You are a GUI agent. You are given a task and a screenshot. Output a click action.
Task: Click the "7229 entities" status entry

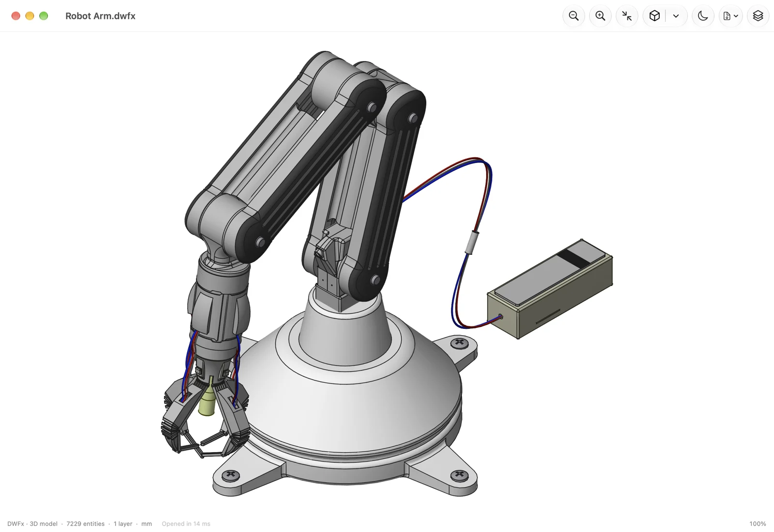click(x=86, y=524)
